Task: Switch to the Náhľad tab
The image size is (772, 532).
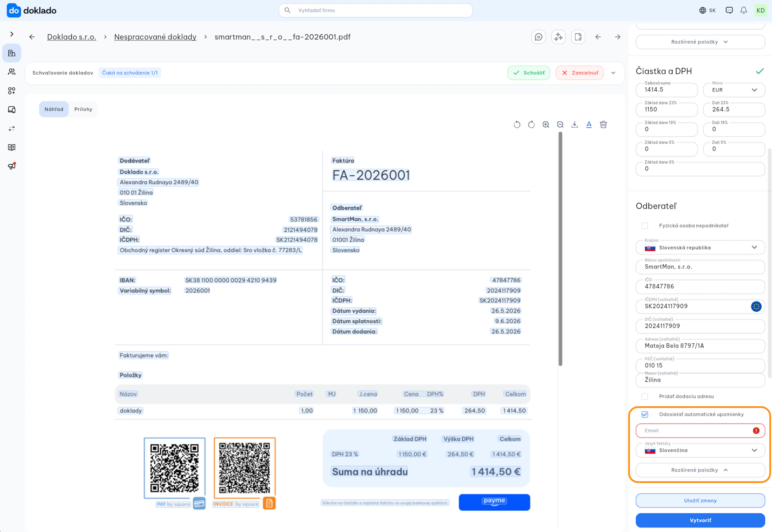Action: (x=54, y=109)
